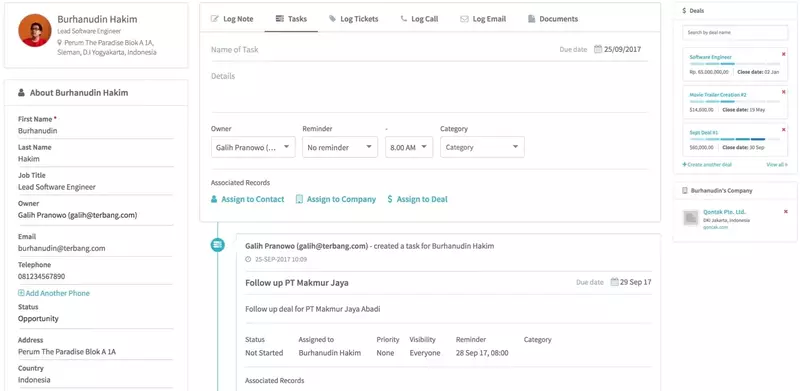Switch to the Log Note tab

[x=232, y=19]
